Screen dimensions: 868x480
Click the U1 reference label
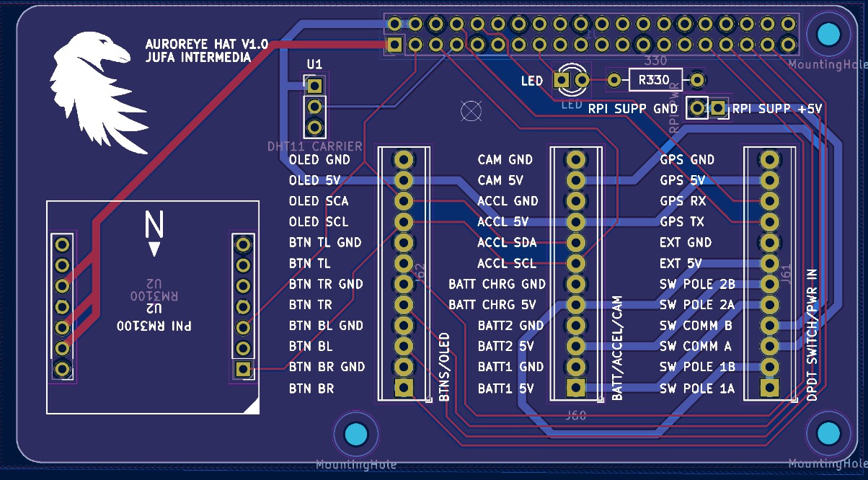point(314,65)
